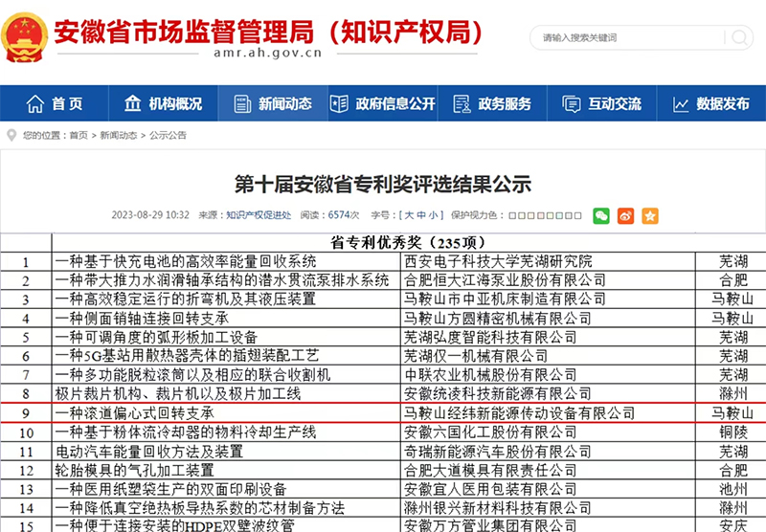Click the orange star favorite icon
This screenshot has height=532, width=766.
[x=650, y=215]
